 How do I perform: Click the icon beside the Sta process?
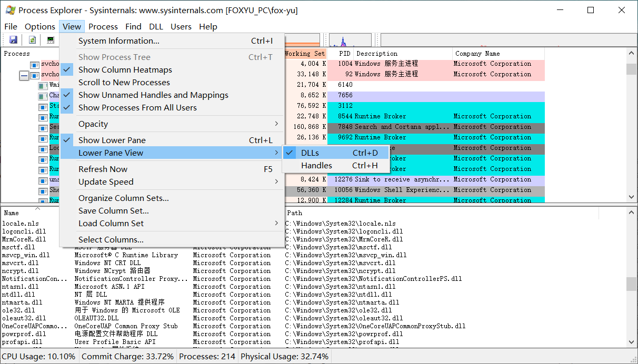(43, 107)
